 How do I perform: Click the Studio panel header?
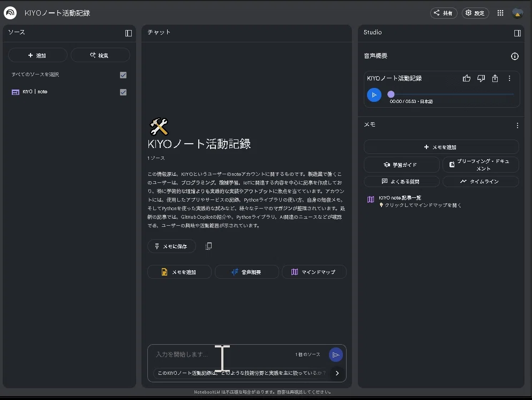pos(372,32)
